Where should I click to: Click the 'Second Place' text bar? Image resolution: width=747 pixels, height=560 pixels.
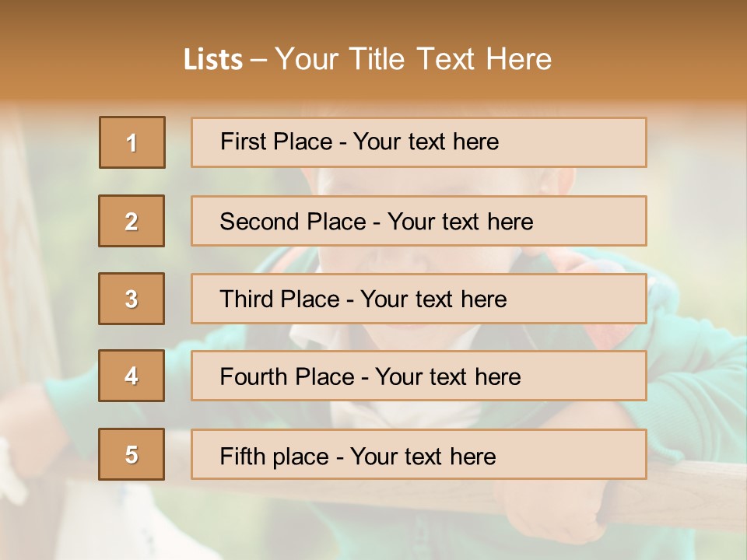[x=419, y=221]
